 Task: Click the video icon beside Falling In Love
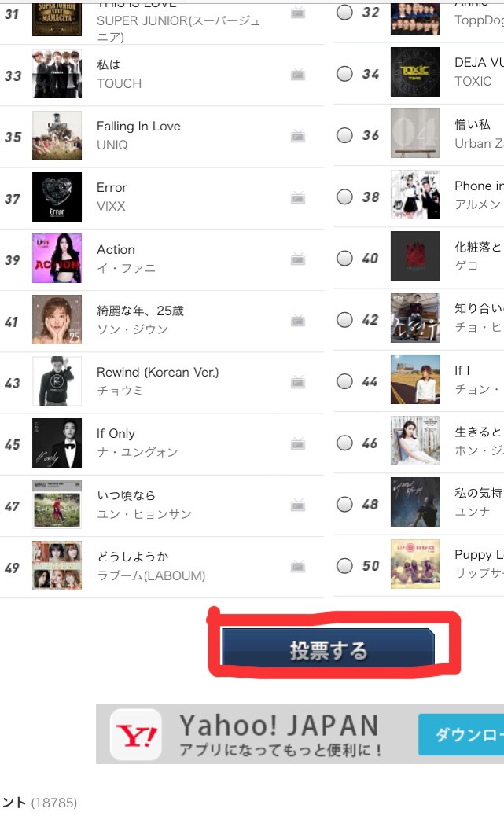(298, 136)
